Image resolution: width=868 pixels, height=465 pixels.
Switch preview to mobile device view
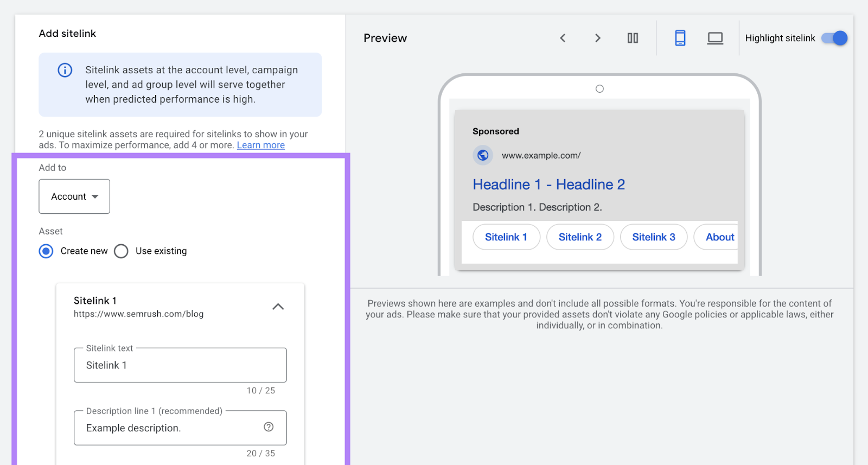680,38
